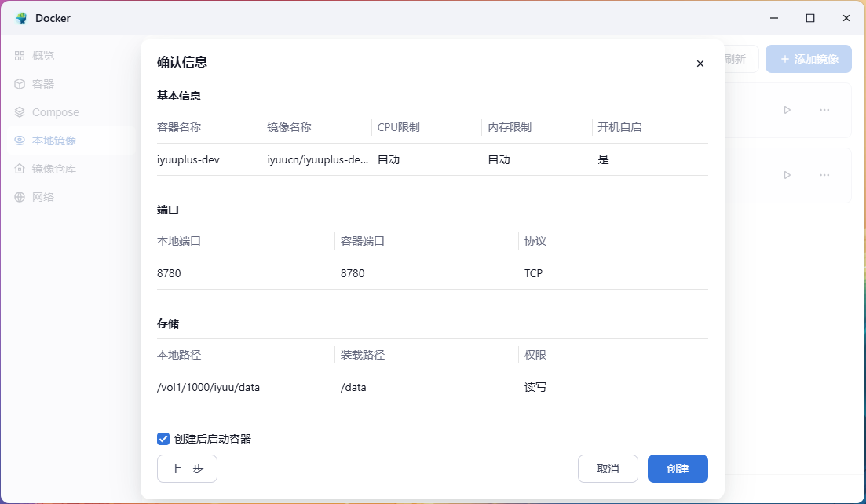Click the 本地镜像 disk icon

pos(20,141)
